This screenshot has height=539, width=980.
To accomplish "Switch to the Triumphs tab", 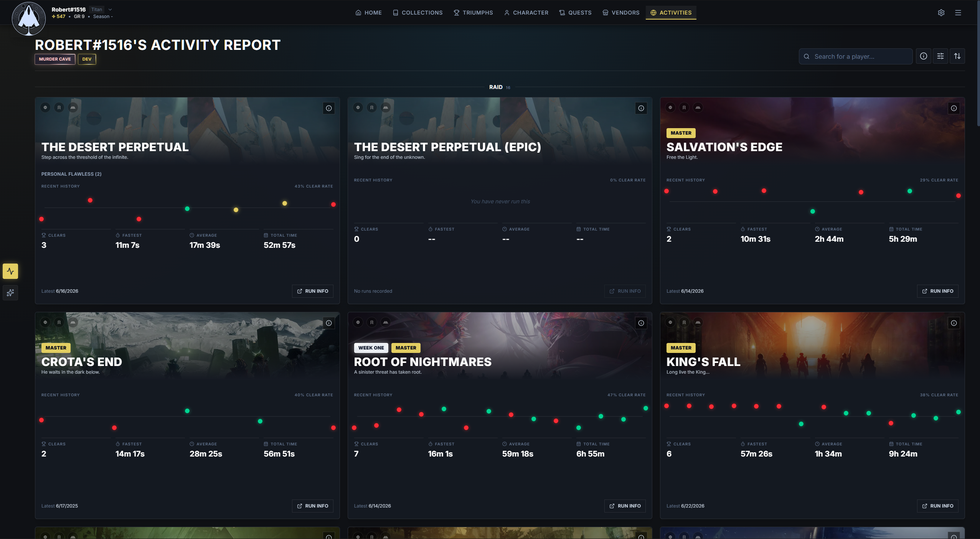I will click(x=473, y=13).
